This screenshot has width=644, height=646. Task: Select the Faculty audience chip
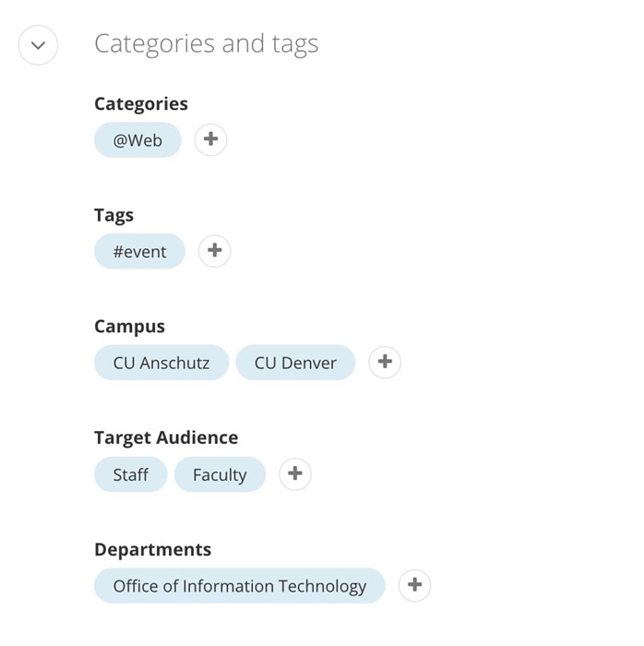point(220,474)
